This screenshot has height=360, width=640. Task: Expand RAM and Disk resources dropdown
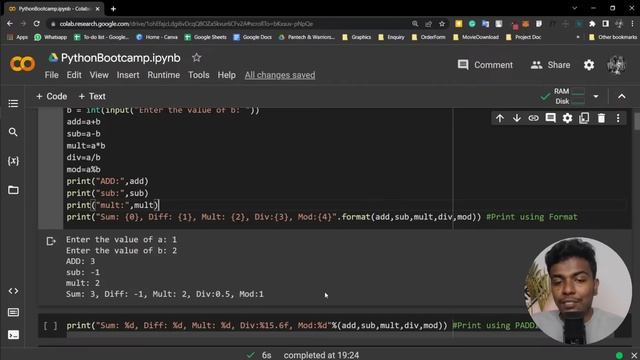tap(596, 97)
